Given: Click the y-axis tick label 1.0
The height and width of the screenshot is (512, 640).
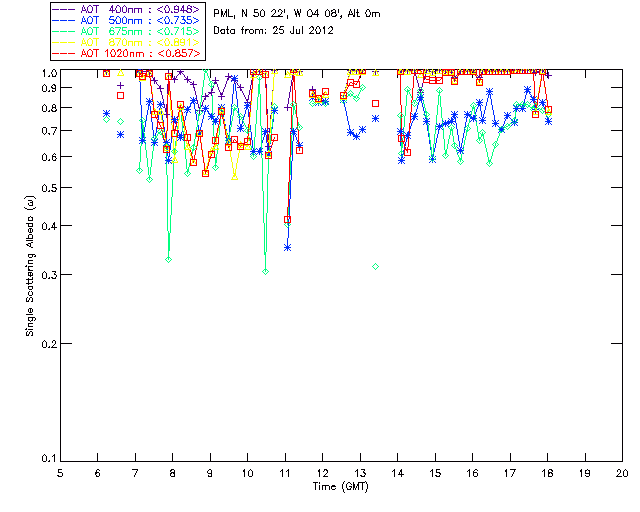Looking at the screenshot, I should pyautogui.click(x=45, y=73).
